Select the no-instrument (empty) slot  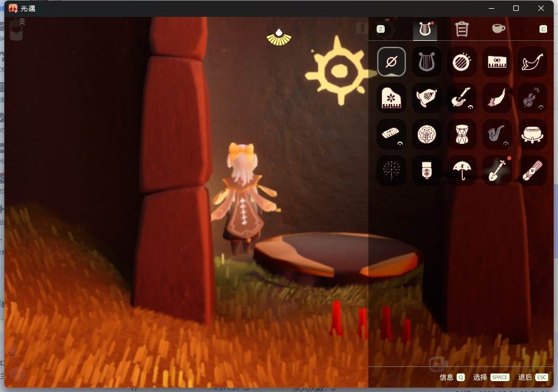(x=391, y=62)
